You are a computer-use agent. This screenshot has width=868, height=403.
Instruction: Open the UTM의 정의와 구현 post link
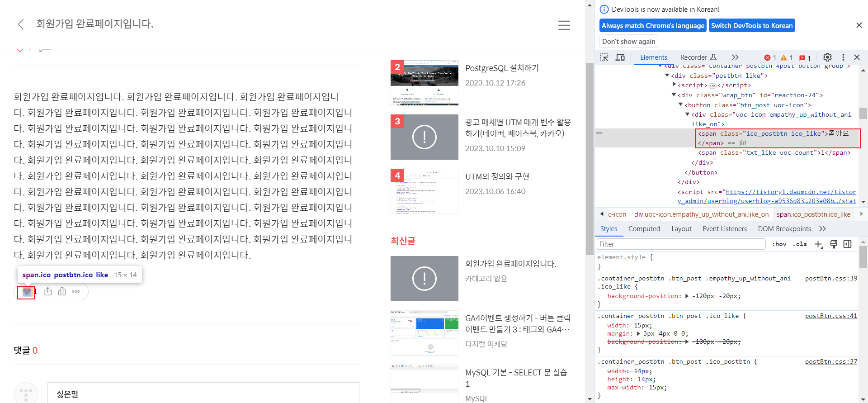(x=497, y=177)
